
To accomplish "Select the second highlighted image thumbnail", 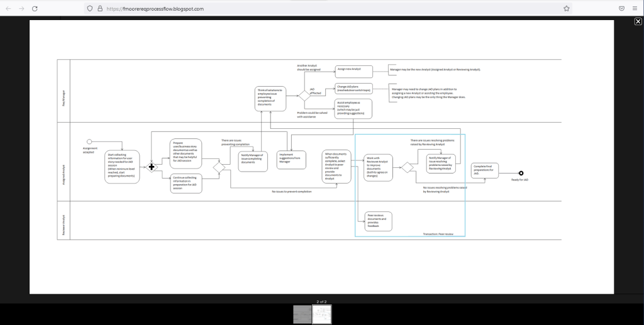I will tap(322, 314).
